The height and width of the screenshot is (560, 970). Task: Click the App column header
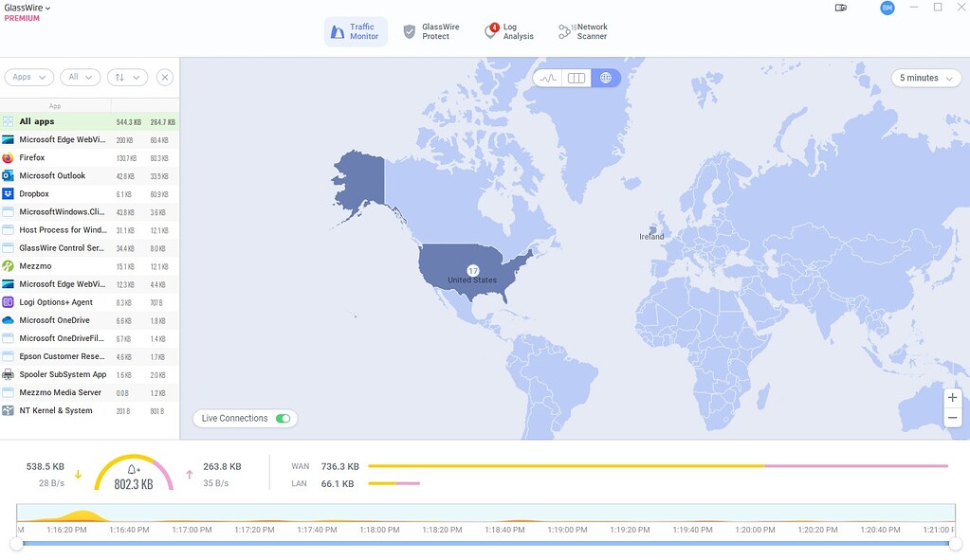(x=55, y=106)
